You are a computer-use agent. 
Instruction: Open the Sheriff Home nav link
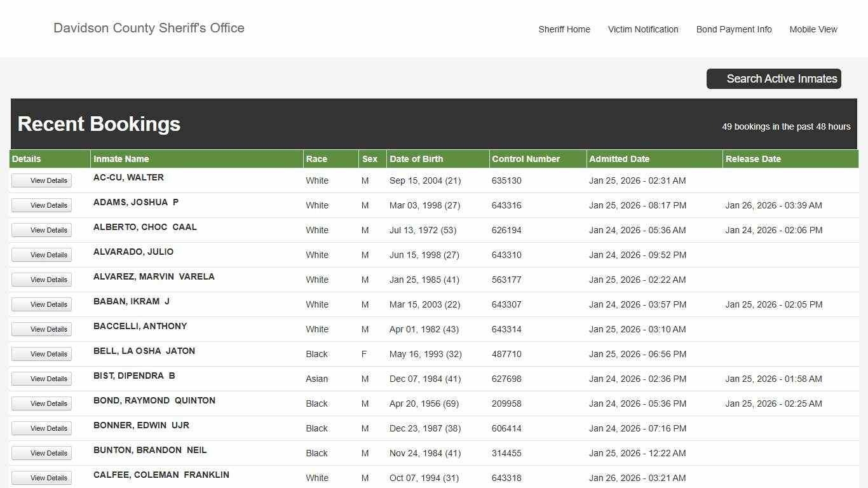[564, 29]
